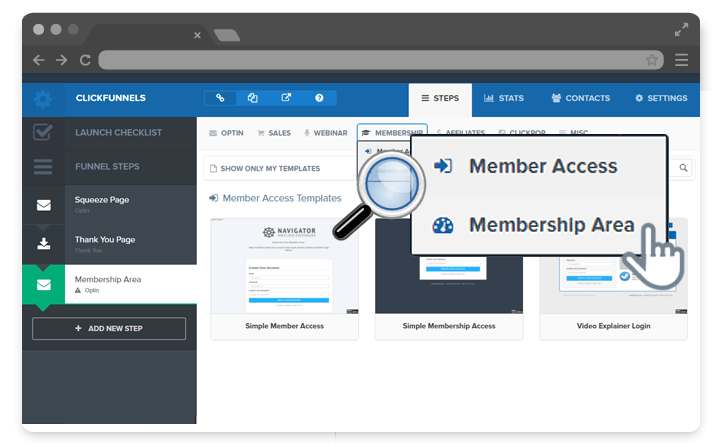Click the clone funnel copy icon
The height and width of the screenshot is (447, 723).
[253, 98]
